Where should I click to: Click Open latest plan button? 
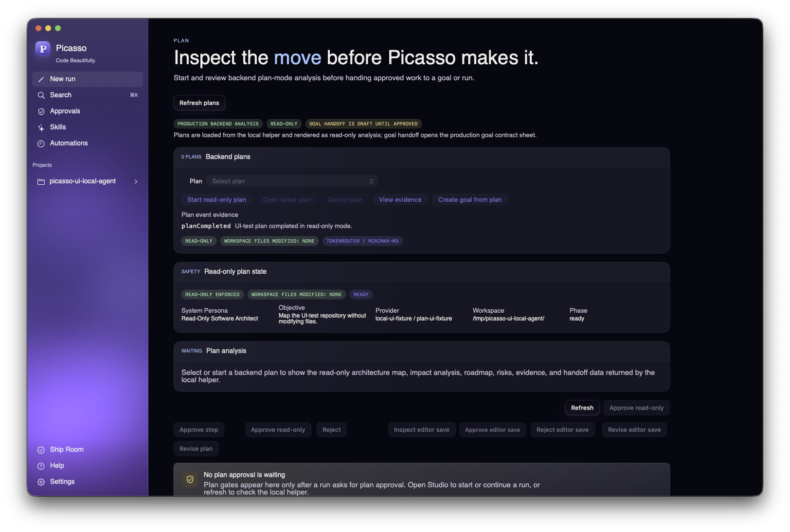(x=287, y=199)
